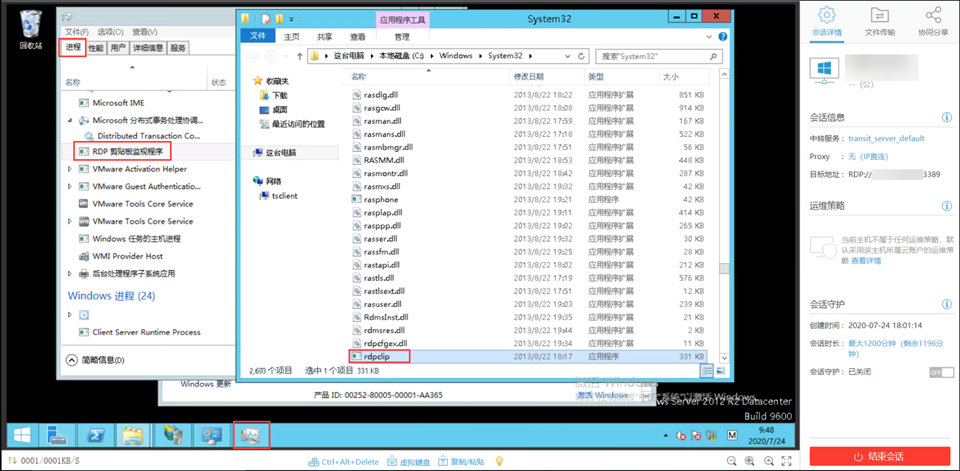Show hidden tray icons arrow
960x471 pixels.
click(x=664, y=436)
